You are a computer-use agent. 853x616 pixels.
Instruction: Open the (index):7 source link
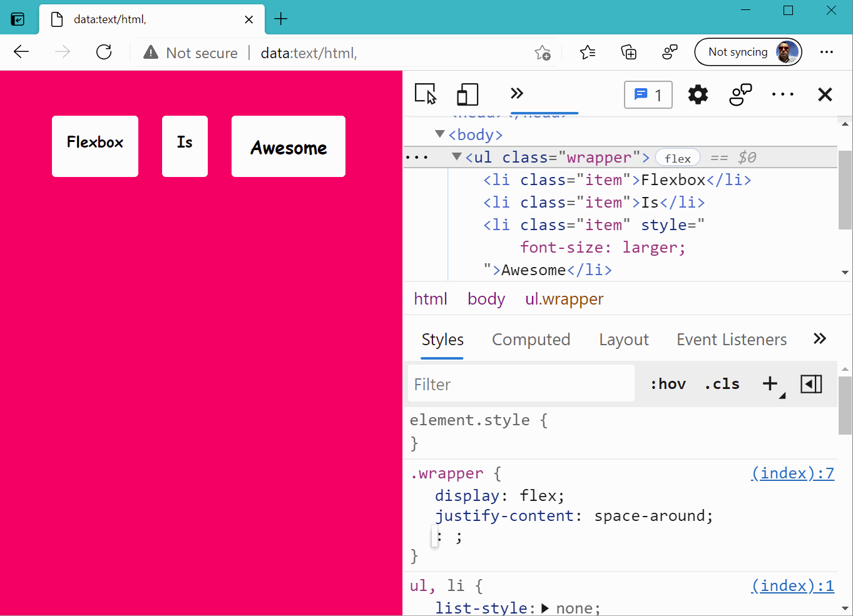click(792, 473)
